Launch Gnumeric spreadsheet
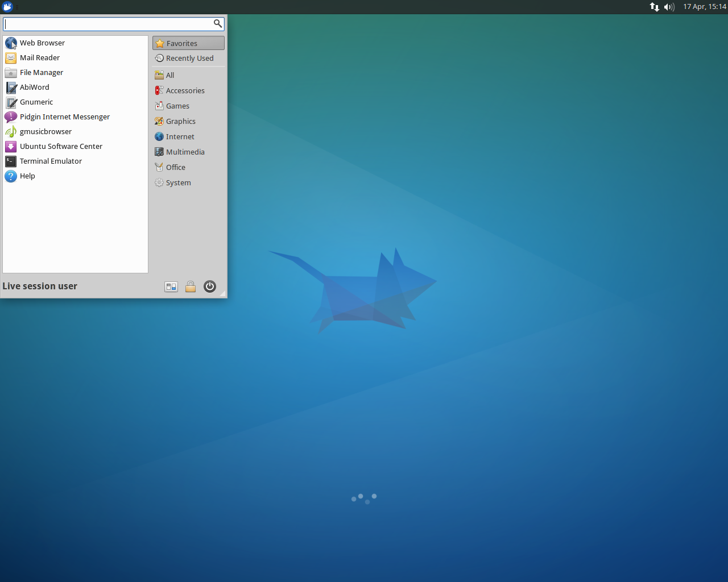Image resolution: width=728 pixels, height=582 pixels. click(x=75, y=102)
